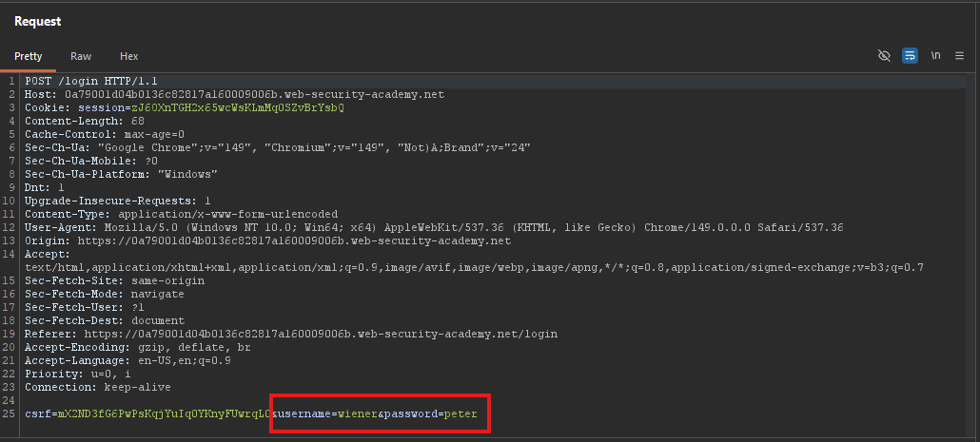Click the Request panel title
980x442 pixels.
[x=37, y=21]
